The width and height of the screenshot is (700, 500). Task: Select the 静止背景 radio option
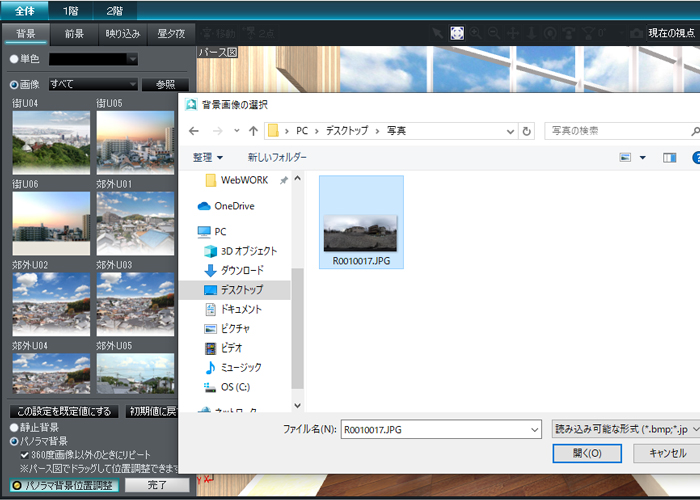(x=14, y=428)
